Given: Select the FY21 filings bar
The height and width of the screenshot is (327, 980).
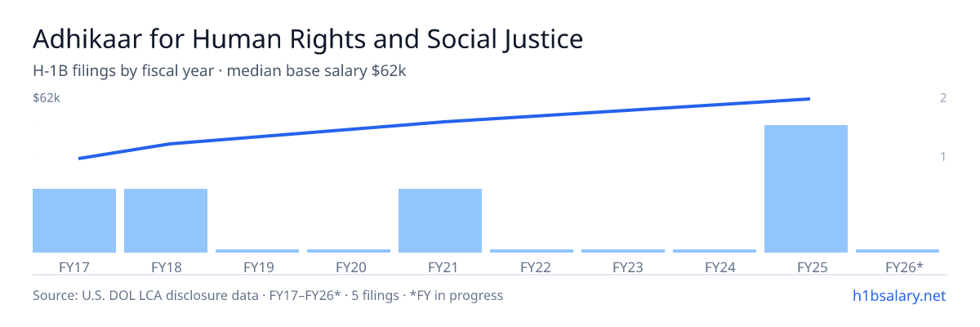Looking at the screenshot, I should (440, 221).
